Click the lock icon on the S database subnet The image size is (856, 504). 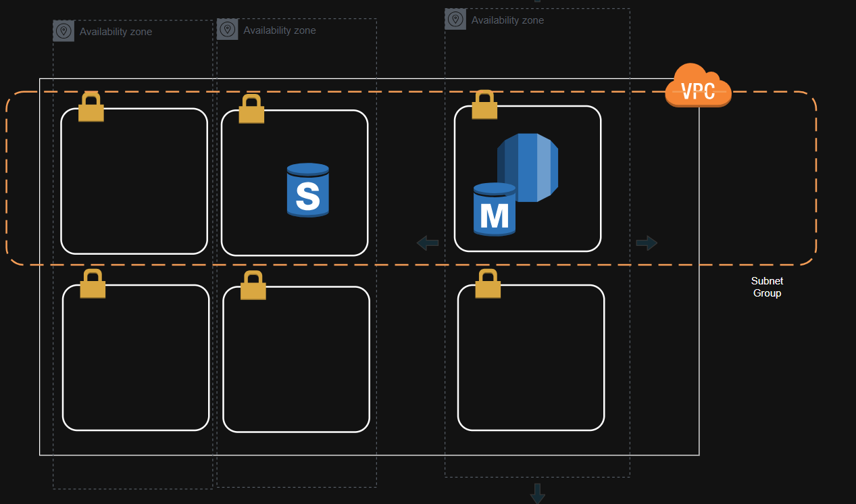click(x=251, y=109)
